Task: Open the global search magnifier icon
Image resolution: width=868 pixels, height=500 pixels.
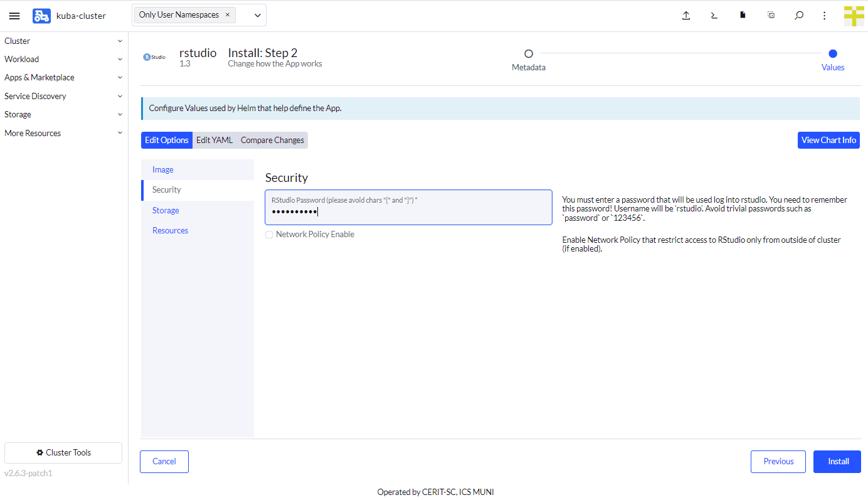Action: tap(799, 16)
